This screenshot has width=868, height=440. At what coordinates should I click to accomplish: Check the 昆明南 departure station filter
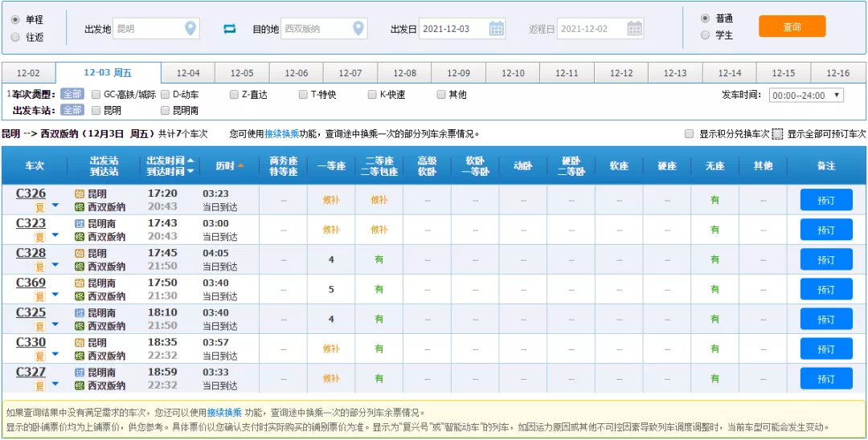166,110
